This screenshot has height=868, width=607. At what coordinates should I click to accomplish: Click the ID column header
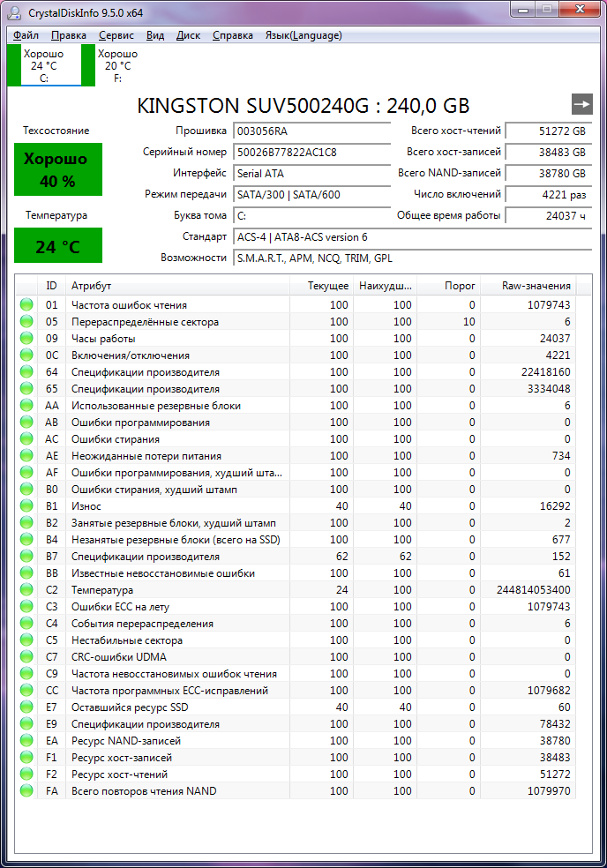click(51, 286)
